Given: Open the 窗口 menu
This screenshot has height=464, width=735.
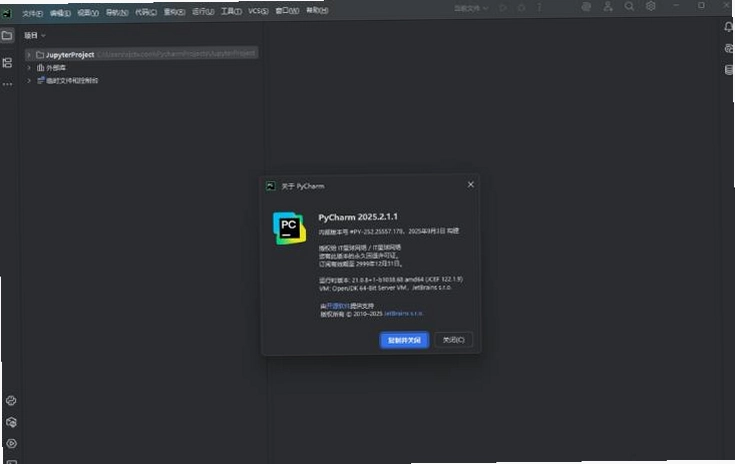Looking at the screenshot, I should click(287, 10).
